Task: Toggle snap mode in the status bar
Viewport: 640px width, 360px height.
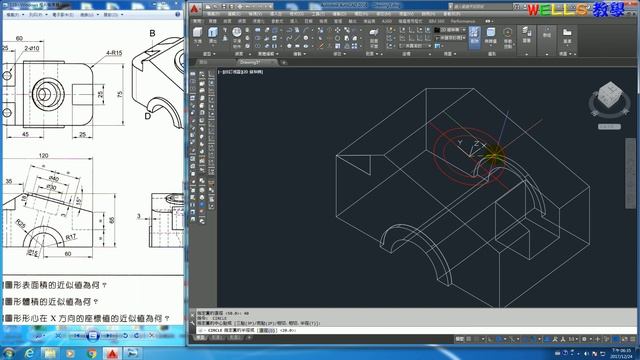Action: click(476, 339)
